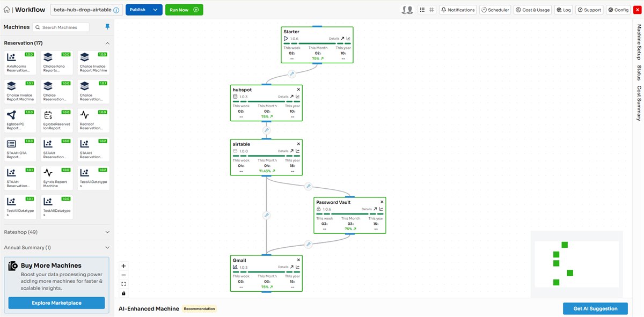Focus the Search Machines field
Viewport: 644px width, 317px height.
point(61,27)
